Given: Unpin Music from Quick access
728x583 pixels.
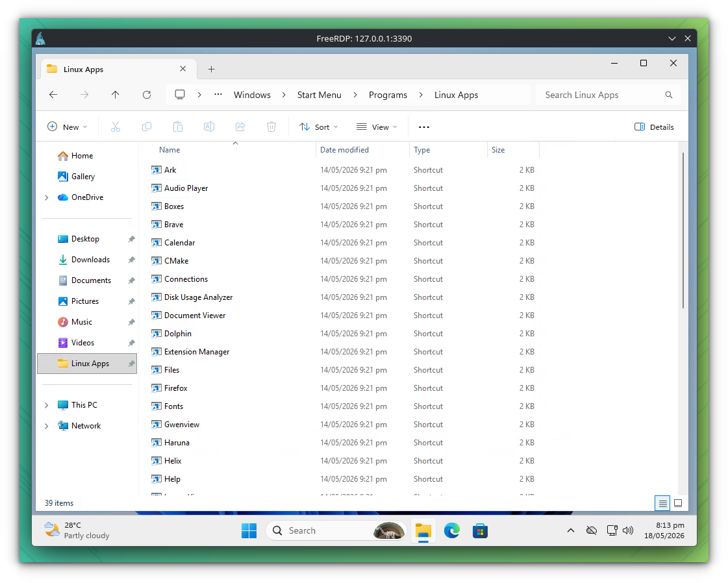Looking at the screenshot, I should tap(131, 322).
